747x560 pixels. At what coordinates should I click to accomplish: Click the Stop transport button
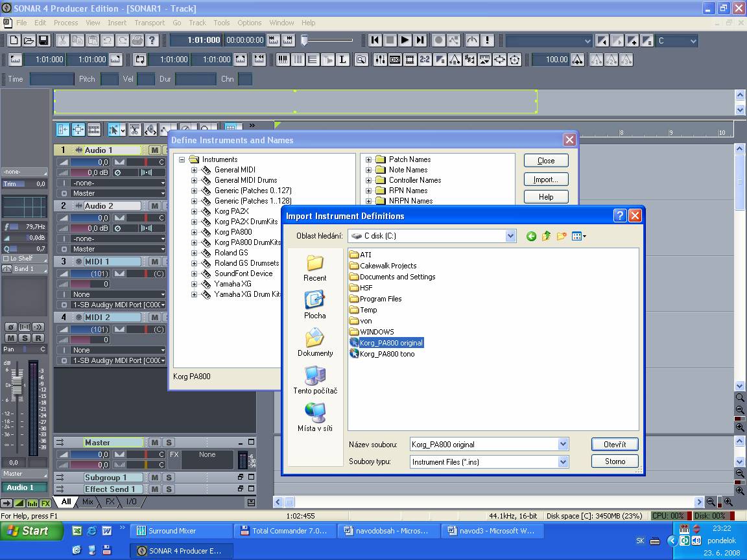point(390,40)
